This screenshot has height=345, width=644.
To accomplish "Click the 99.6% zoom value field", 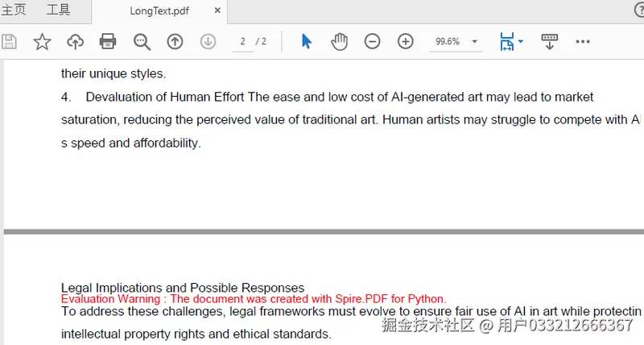I will click(448, 42).
